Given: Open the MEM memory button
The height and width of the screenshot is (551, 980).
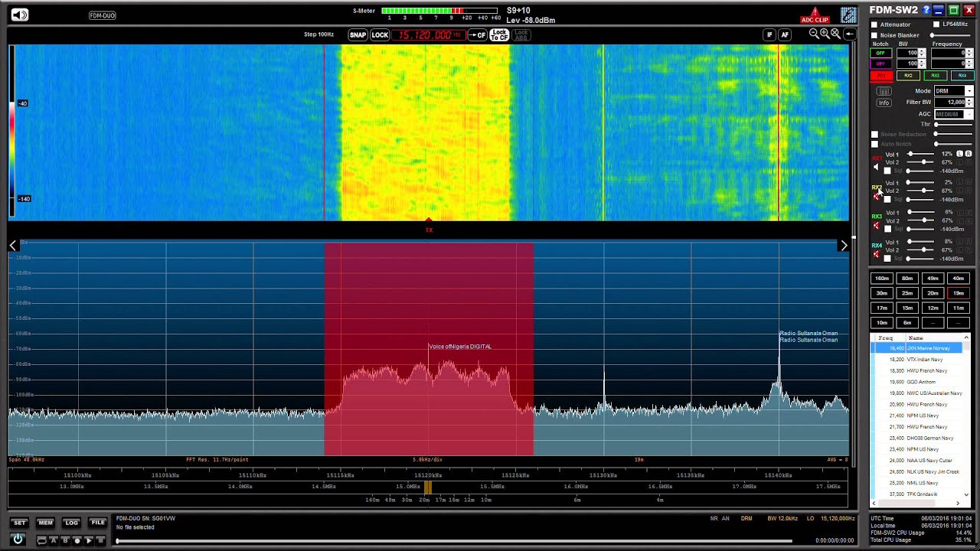Looking at the screenshot, I should [x=45, y=523].
